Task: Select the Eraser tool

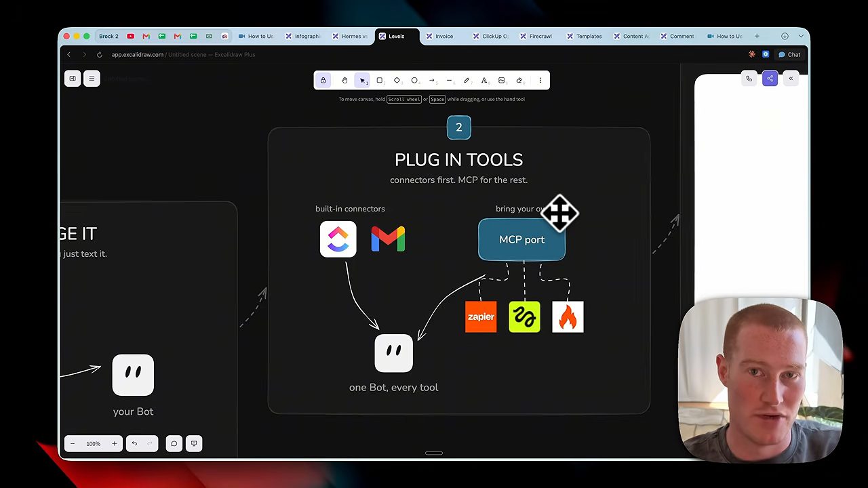Action: tap(519, 80)
